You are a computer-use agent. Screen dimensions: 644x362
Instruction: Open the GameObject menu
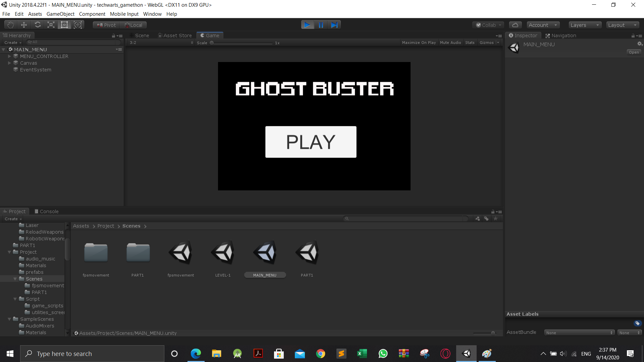tap(60, 14)
